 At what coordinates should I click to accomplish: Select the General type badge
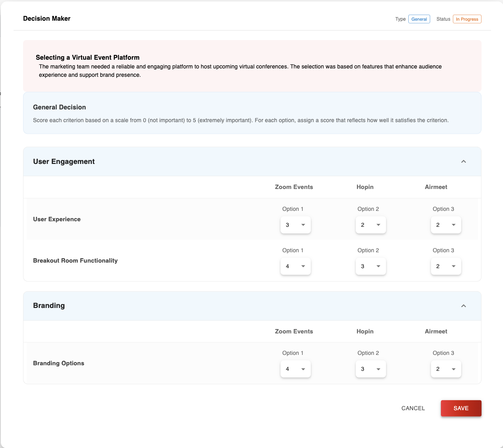click(x=419, y=19)
